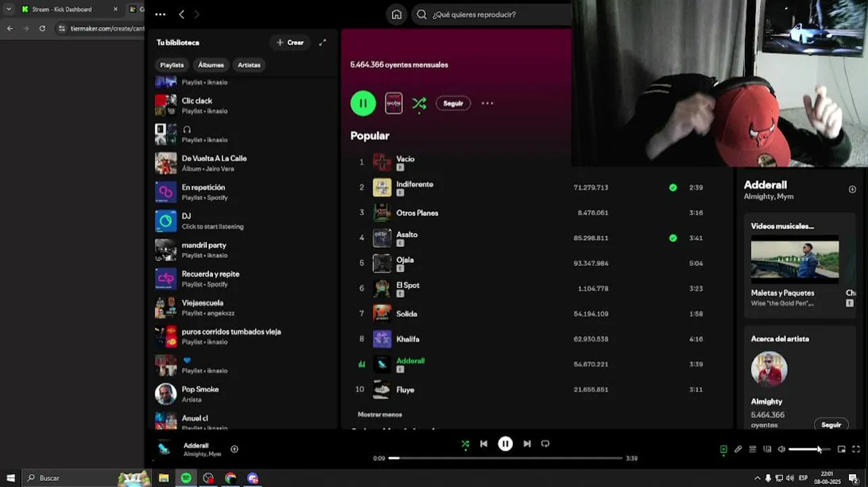The width and height of the screenshot is (868, 487).
Task: Open the Maletas y Paquetes music video thumbnail
Action: click(795, 260)
